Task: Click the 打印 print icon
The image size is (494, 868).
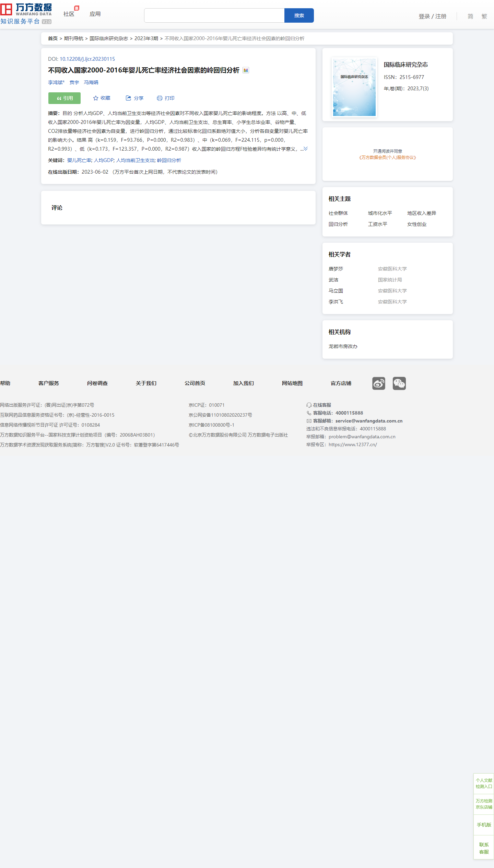Action: [x=160, y=98]
